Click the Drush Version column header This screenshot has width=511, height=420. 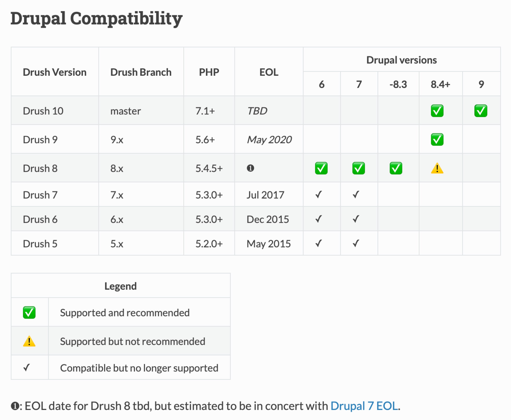pos(55,72)
